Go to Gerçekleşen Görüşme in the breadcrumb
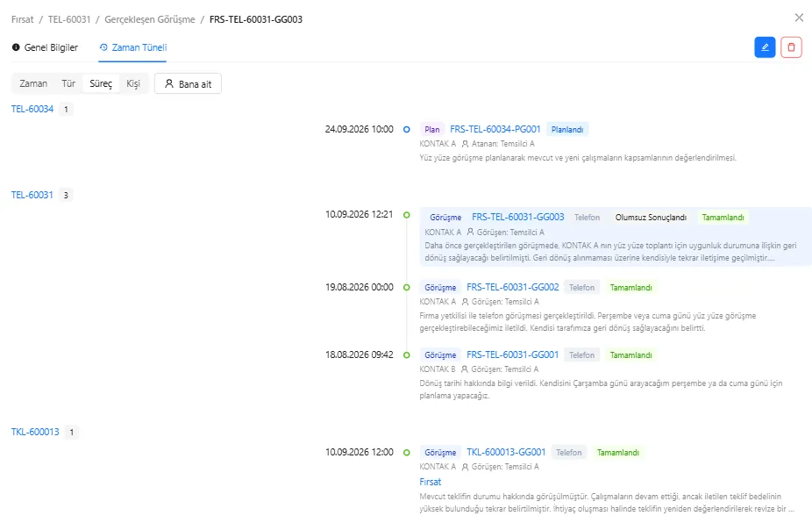 click(x=150, y=19)
